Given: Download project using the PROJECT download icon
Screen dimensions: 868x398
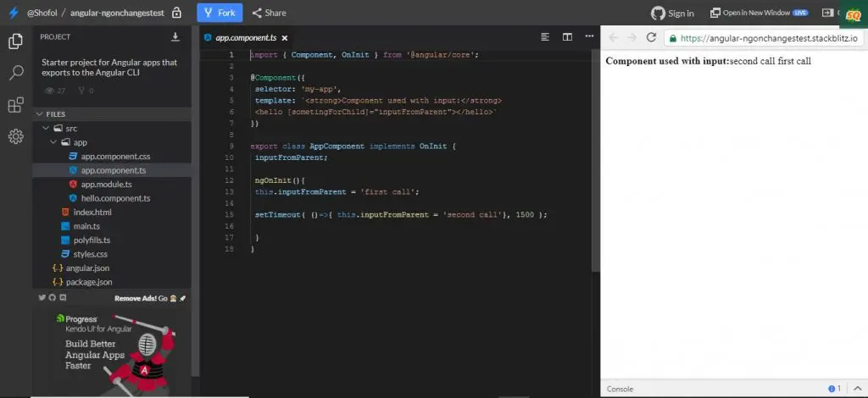Looking at the screenshot, I should 175,37.
